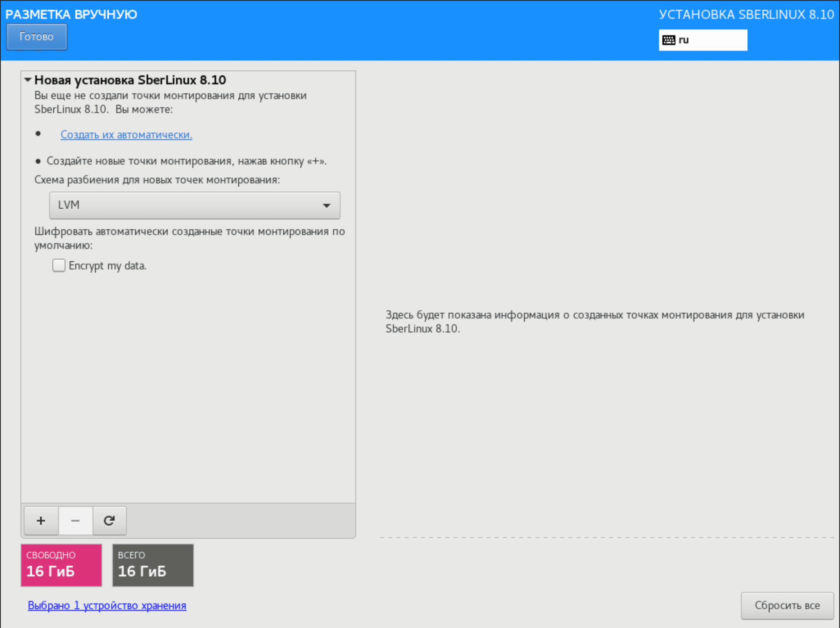This screenshot has width=840, height=628.
Task: Open the LVM partitioning scheme dropdown
Action: point(194,205)
